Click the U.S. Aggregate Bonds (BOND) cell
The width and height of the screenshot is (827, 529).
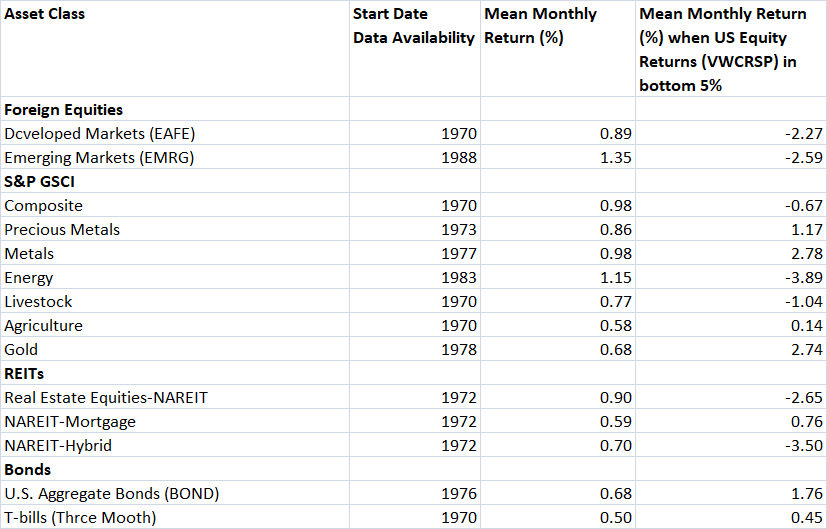tap(112, 493)
